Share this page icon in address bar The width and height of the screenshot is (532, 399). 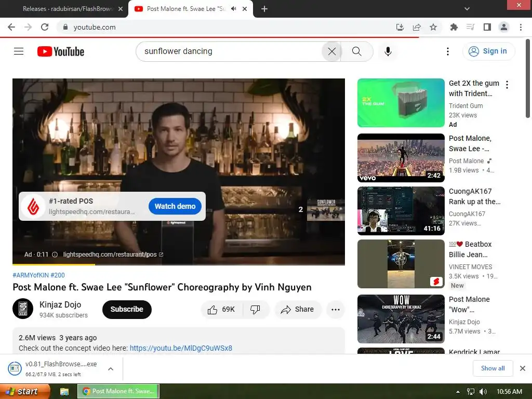417,27
